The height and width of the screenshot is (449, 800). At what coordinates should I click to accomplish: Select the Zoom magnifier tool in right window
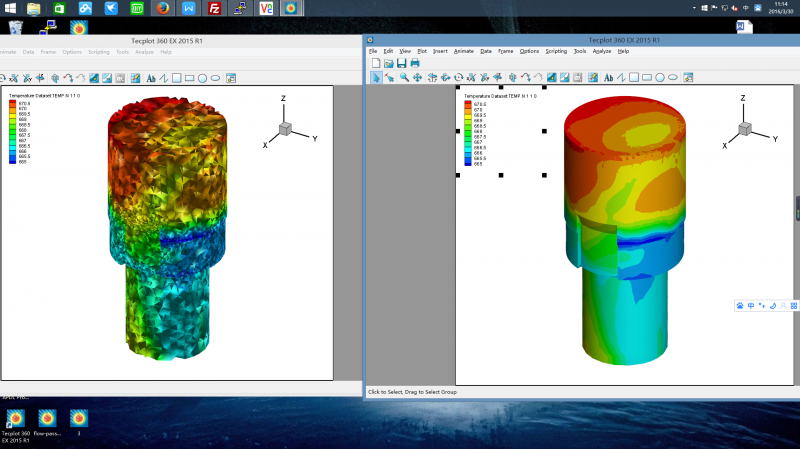coord(404,77)
